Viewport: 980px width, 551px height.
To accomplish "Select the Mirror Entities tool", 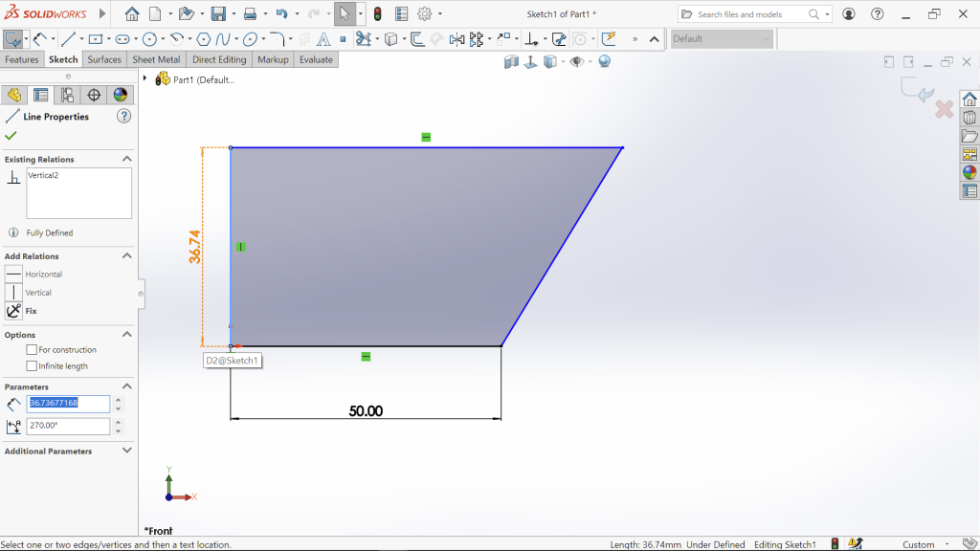I will point(457,39).
